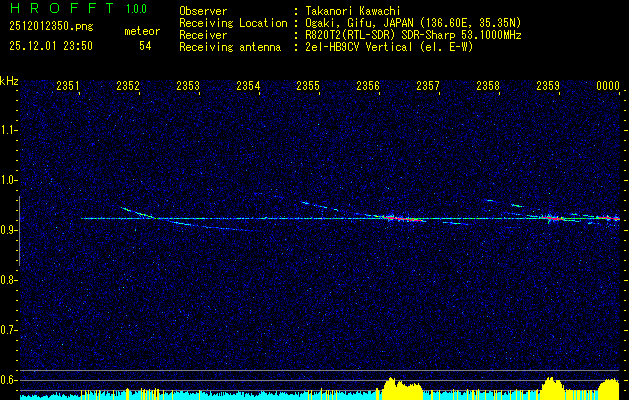Click the 0.7 kHz axis label
The image size is (629, 400).
coord(8,330)
